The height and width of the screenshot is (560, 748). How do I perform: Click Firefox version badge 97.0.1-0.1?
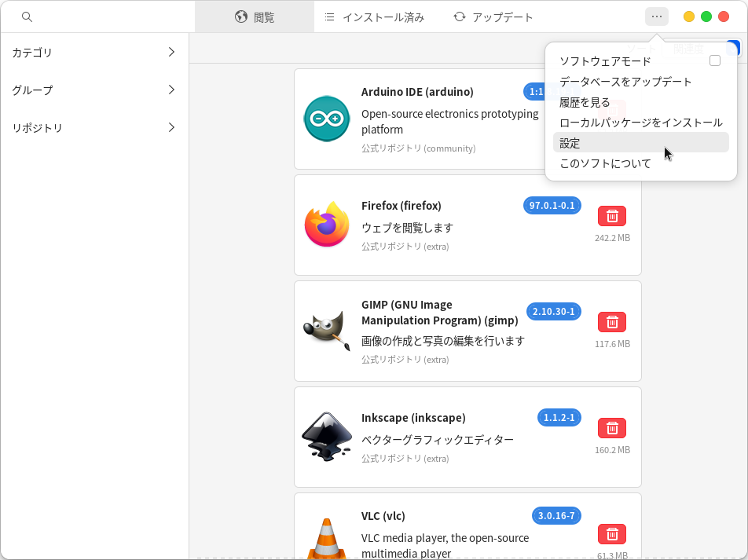[552, 206]
